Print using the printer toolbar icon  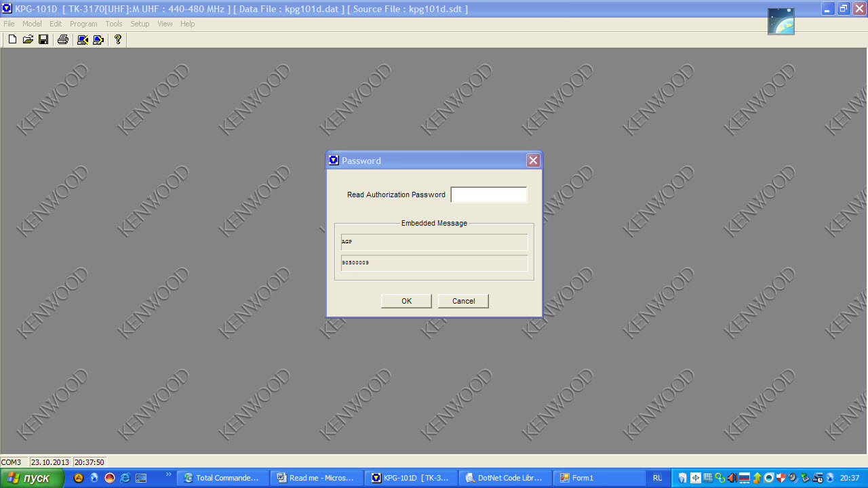pos(63,40)
